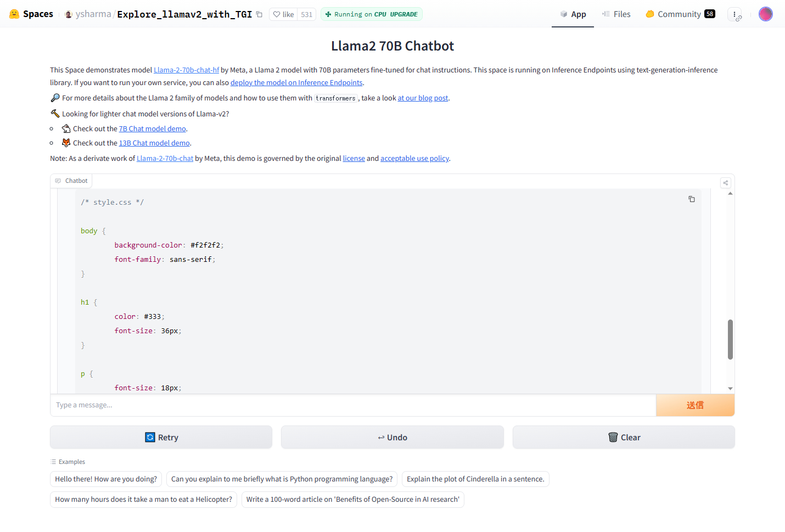785x532 pixels.
Task: Click the chatbot share icon
Action: [x=726, y=183]
